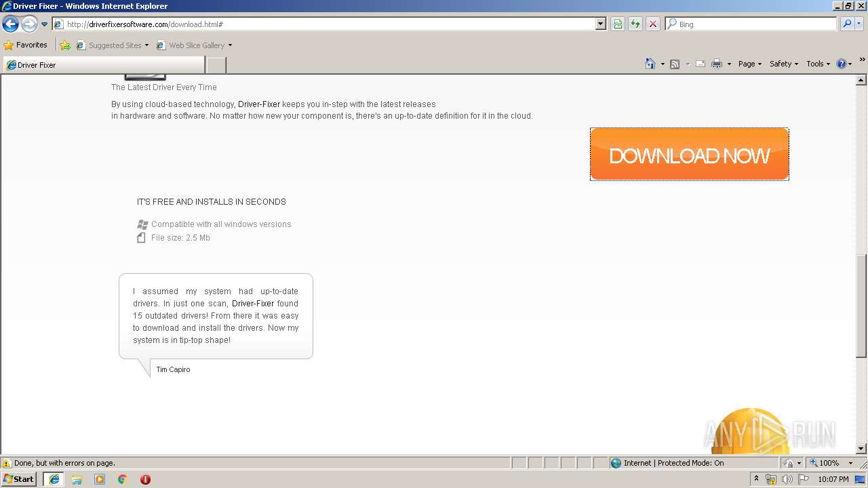The image size is (868, 488).
Task: Expand the Home button dropdown arrow
Action: tap(663, 64)
